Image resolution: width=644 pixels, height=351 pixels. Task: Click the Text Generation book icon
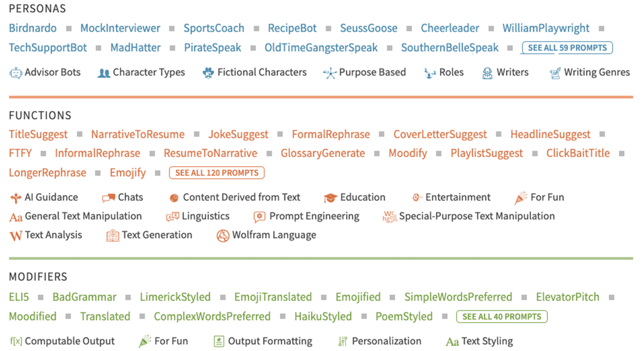click(112, 236)
